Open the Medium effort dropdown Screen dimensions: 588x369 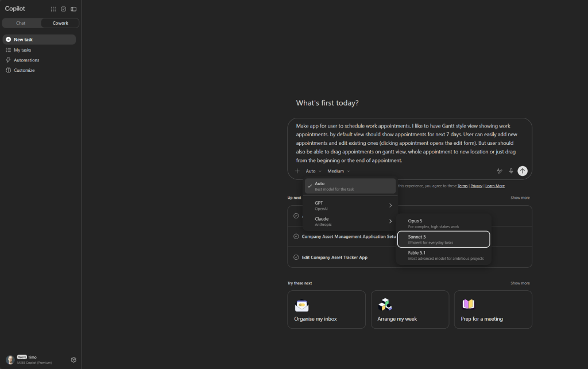coord(339,171)
